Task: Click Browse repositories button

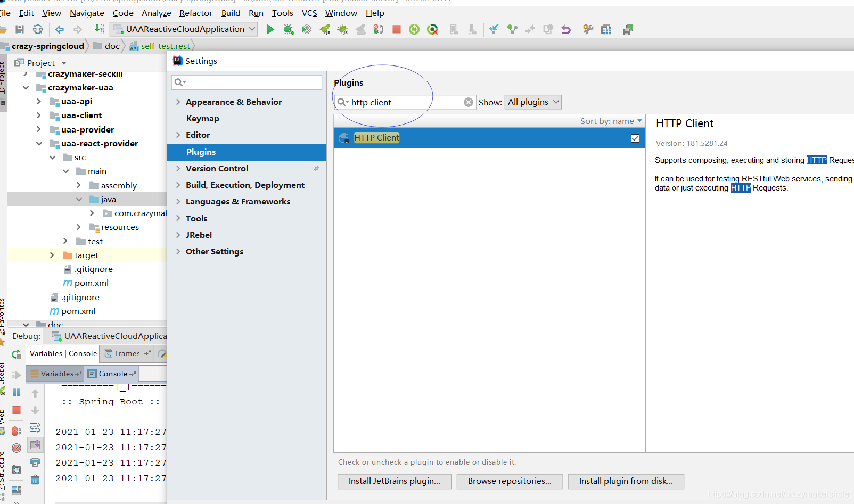Action: tap(510, 481)
